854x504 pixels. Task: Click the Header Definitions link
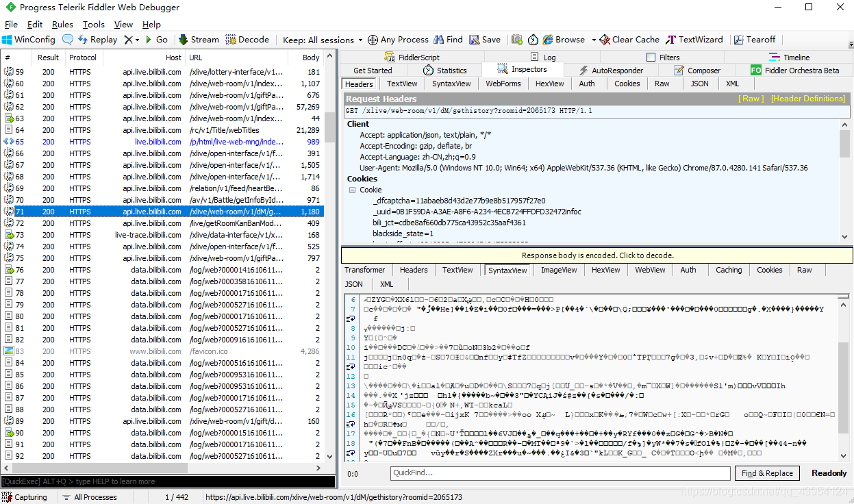click(x=808, y=99)
